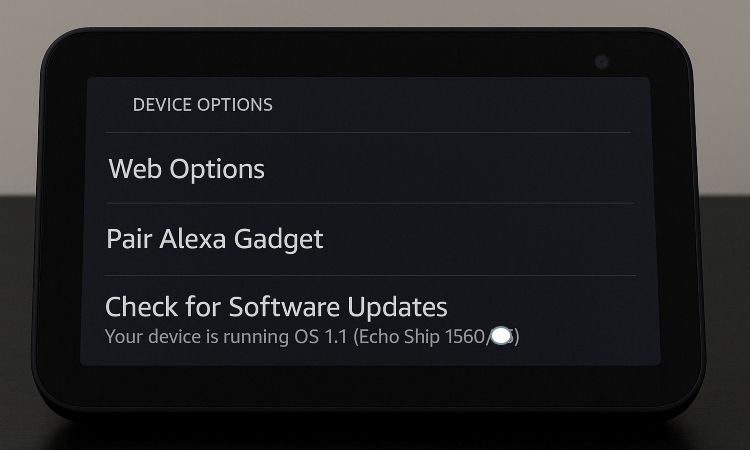The height and width of the screenshot is (450, 750).
Task: Click the DEVICE OPTIONS header
Action: [x=202, y=104]
